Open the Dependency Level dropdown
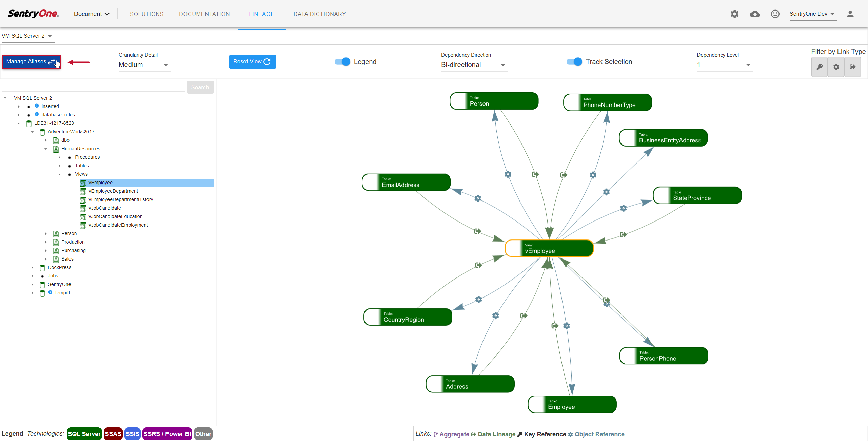Screen dimensions: 868x441 pyautogui.click(x=725, y=65)
